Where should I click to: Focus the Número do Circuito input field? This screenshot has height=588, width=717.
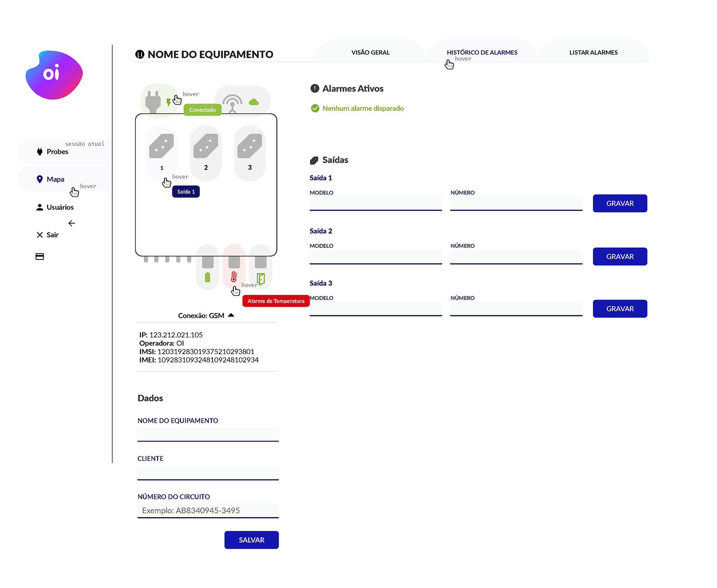click(x=208, y=511)
